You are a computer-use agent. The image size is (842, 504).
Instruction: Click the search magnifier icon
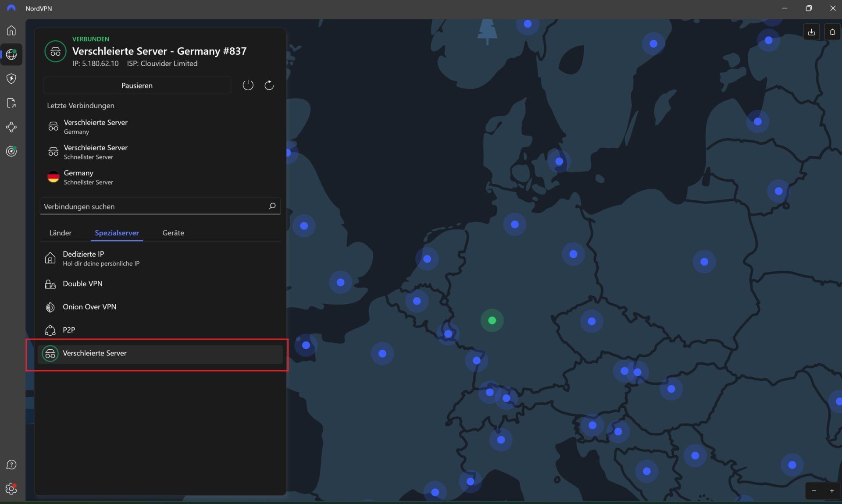[272, 206]
